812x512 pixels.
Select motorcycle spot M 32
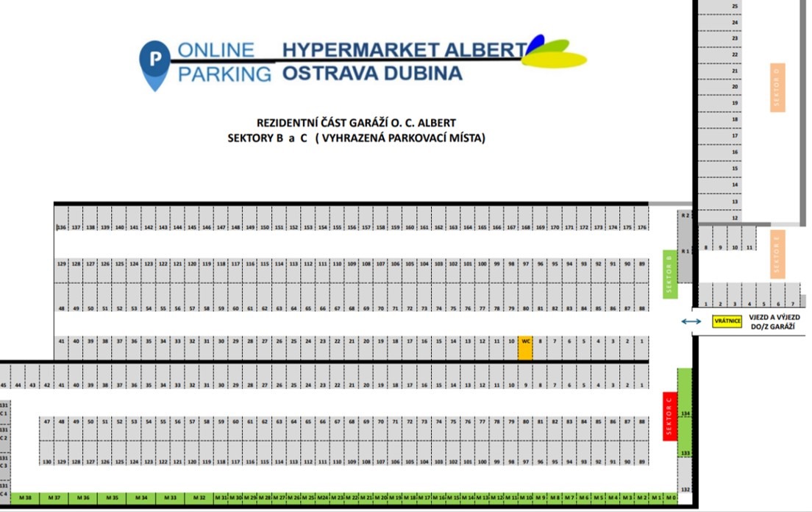pos(199,498)
